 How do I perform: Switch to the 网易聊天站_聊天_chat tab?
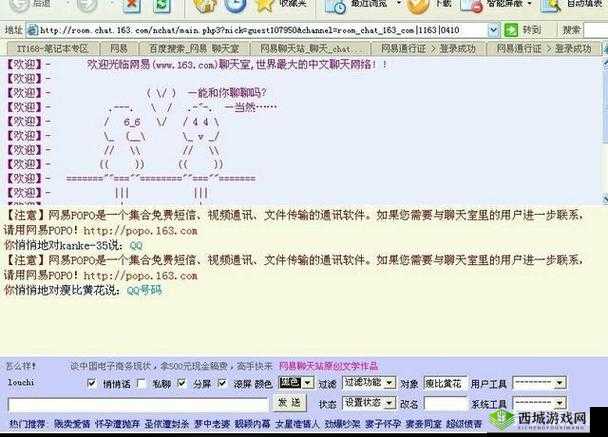[x=309, y=48]
